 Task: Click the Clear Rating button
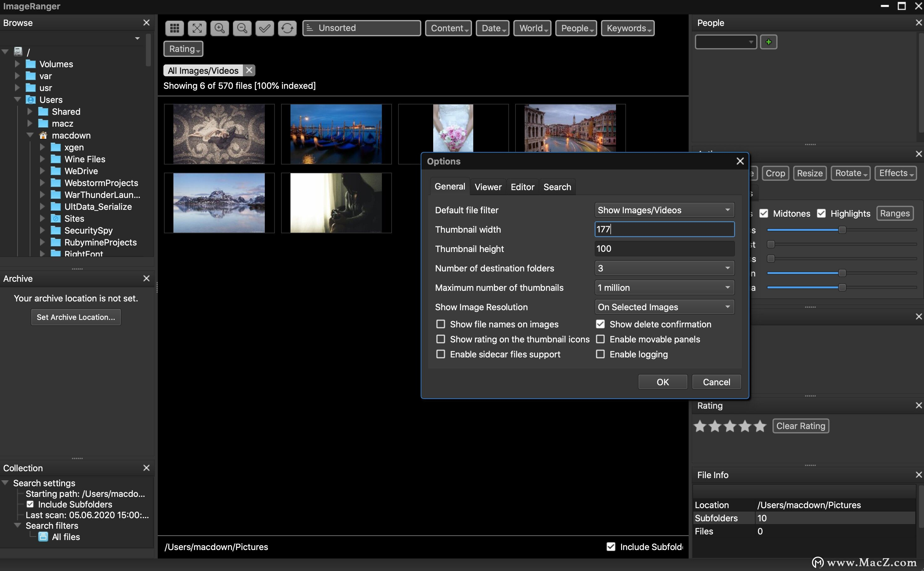click(x=800, y=426)
